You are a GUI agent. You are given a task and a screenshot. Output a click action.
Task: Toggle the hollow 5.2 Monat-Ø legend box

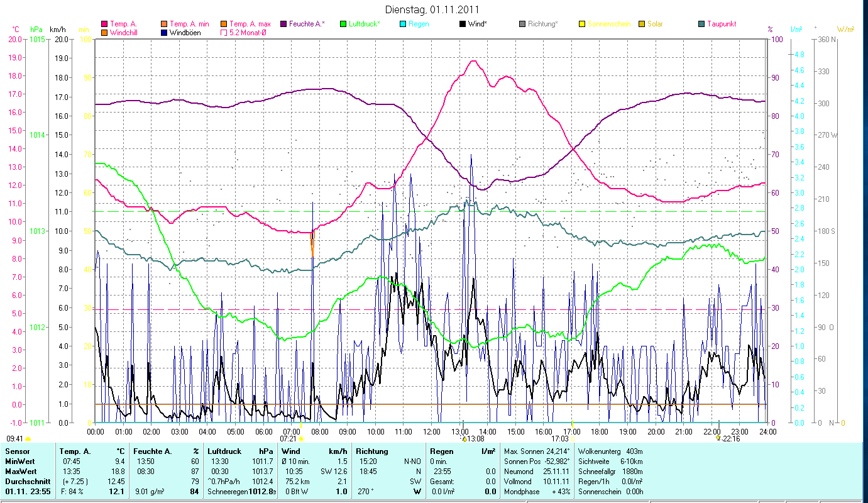(x=224, y=32)
